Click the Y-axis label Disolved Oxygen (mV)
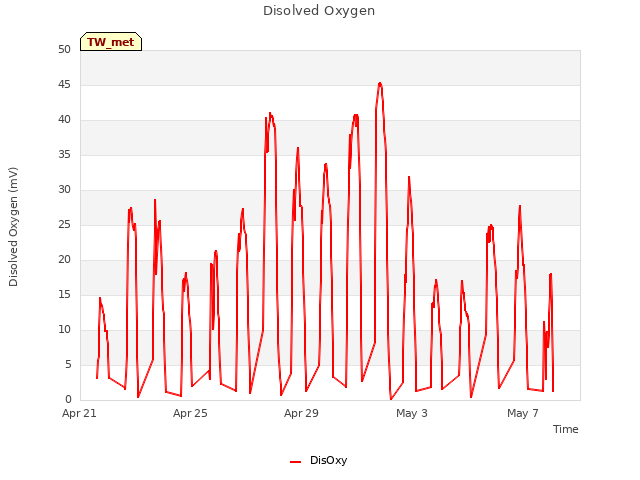 (13, 227)
